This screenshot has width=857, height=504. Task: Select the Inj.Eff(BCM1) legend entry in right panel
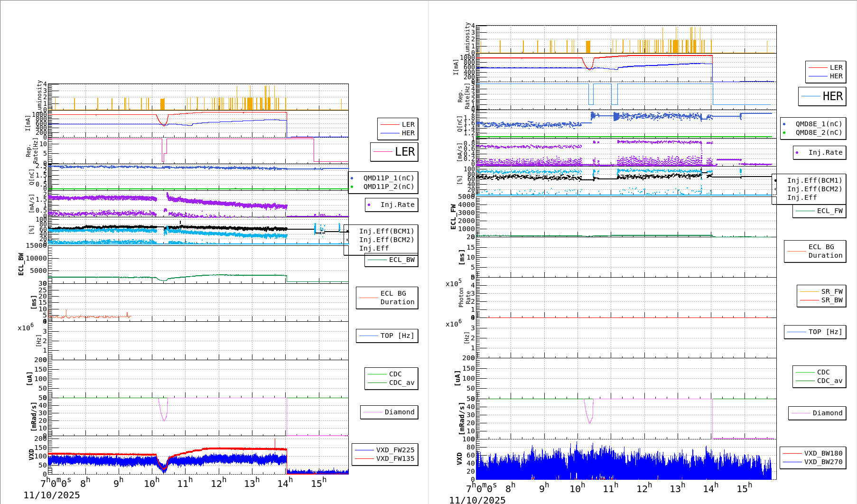tap(814, 180)
